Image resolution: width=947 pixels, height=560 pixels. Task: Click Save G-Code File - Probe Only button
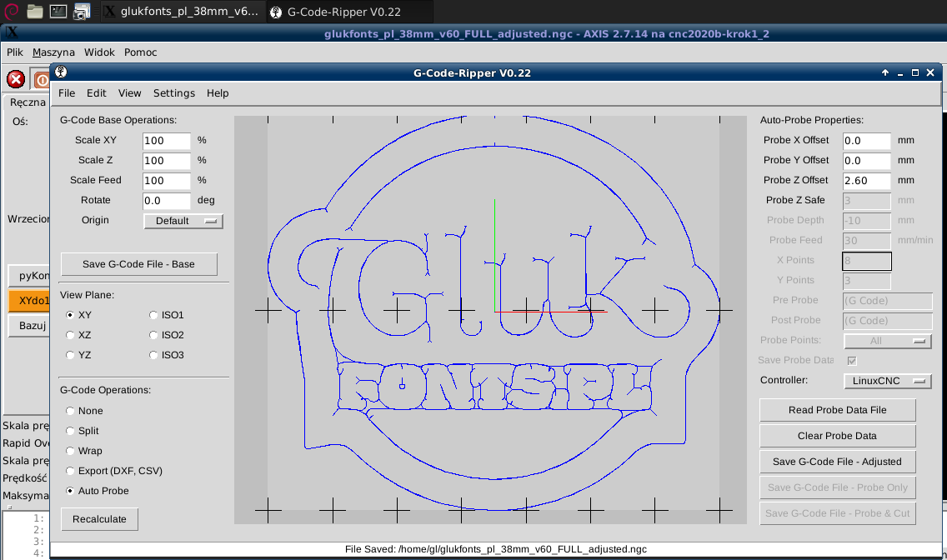(838, 487)
